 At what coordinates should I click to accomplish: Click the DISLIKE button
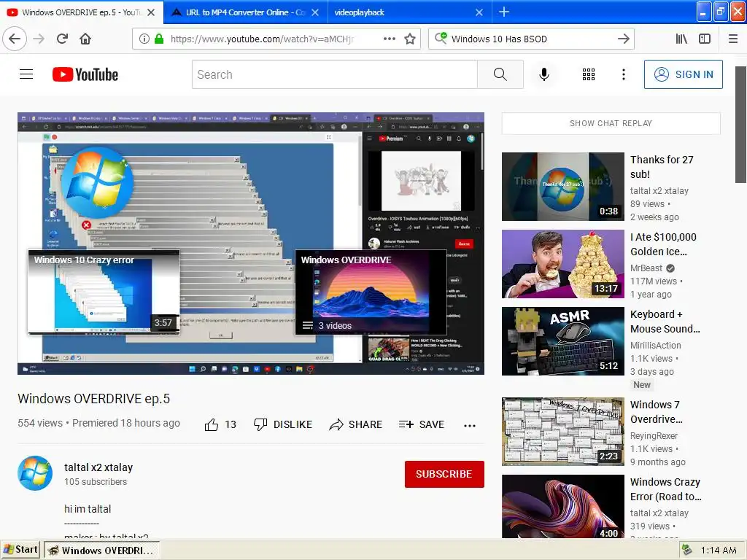pyautogui.click(x=283, y=424)
